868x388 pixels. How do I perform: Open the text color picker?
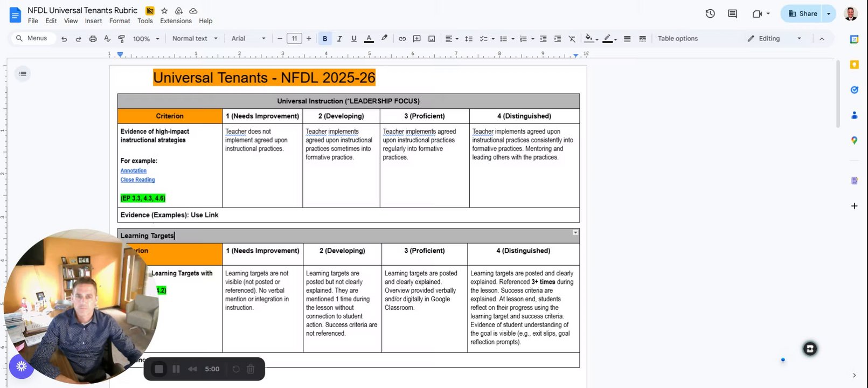point(369,39)
